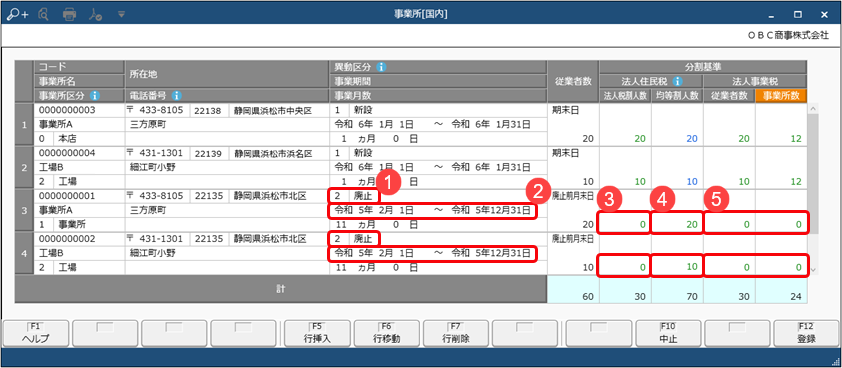842x368 pixels.
Task: Click the F7 行削除 button
Action: pyautogui.click(x=456, y=334)
